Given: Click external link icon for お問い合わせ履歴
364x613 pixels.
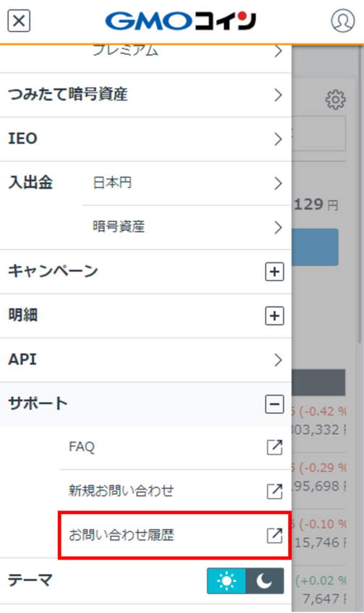Looking at the screenshot, I should 274,535.
